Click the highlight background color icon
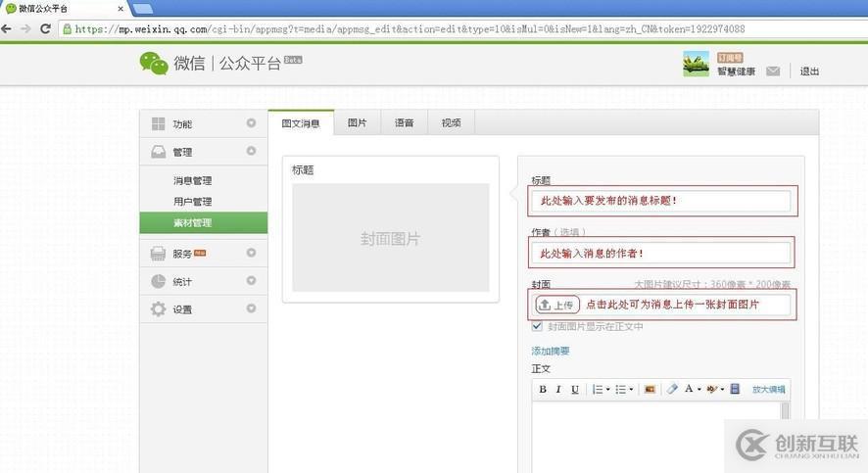Image resolution: width=868 pixels, height=473 pixels. click(712, 389)
